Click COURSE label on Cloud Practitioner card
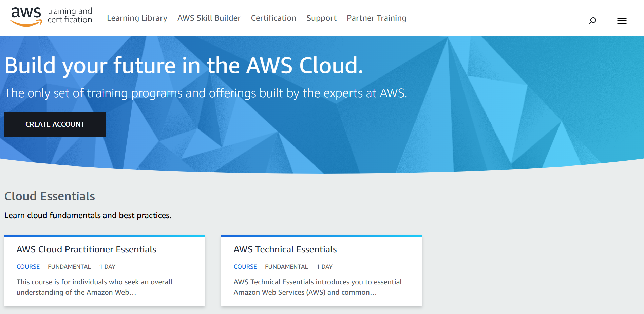This screenshot has width=644, height=314. click(x=28, y=267)
